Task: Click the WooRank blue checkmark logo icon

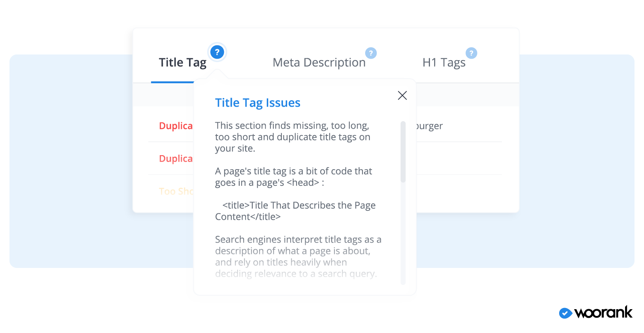Action: pos(565,313)
